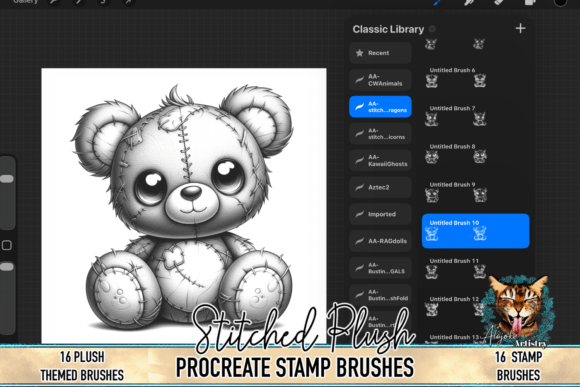Select the AA-CWAnimals brush set
This screenshot has height=387, width=580.
[380, 80]
